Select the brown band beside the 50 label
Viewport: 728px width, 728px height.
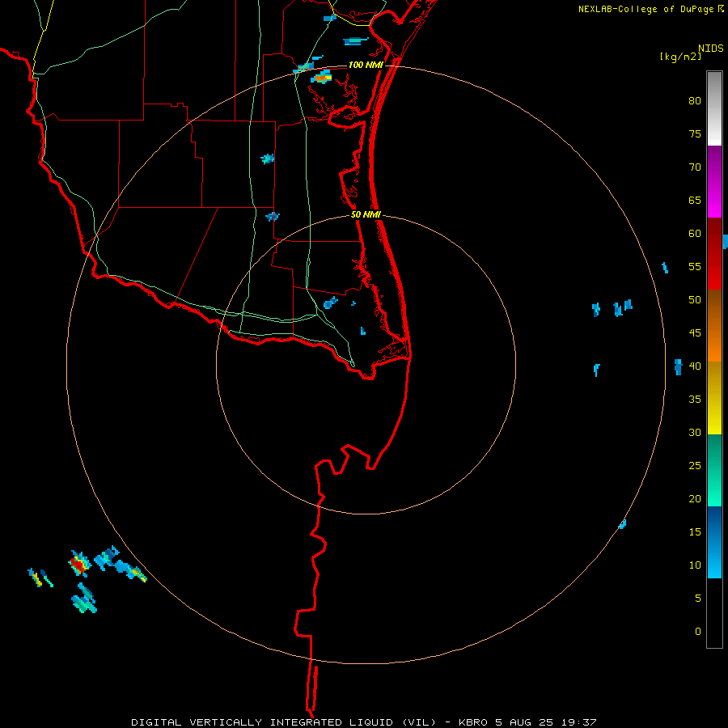coord(714,307)
